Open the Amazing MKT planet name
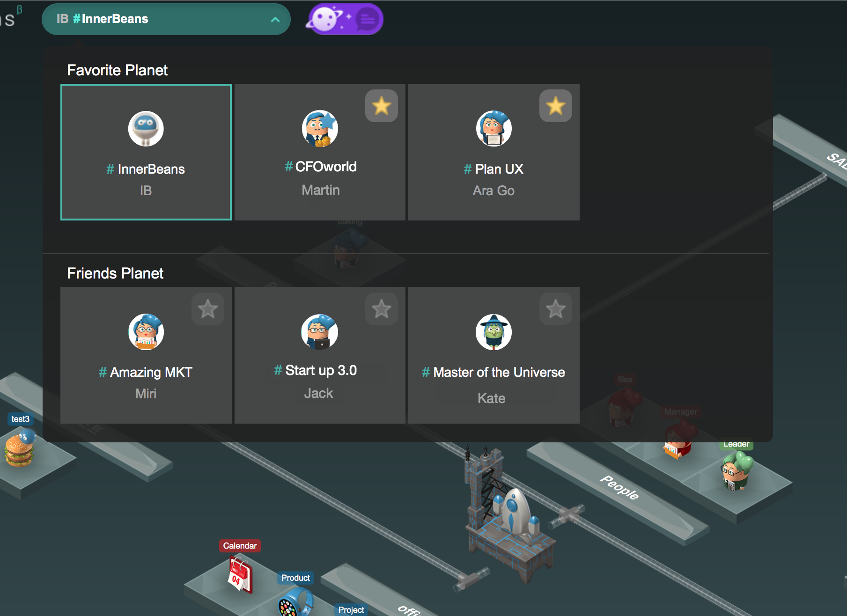The width and height of the screenshot is (847, 616). point(146,372)
